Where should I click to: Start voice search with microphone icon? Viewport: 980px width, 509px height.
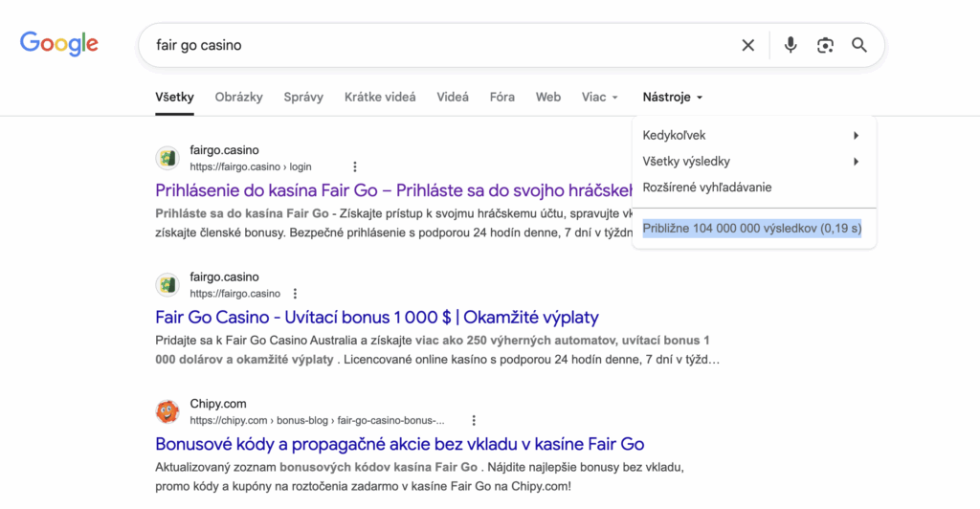point(791,45)
